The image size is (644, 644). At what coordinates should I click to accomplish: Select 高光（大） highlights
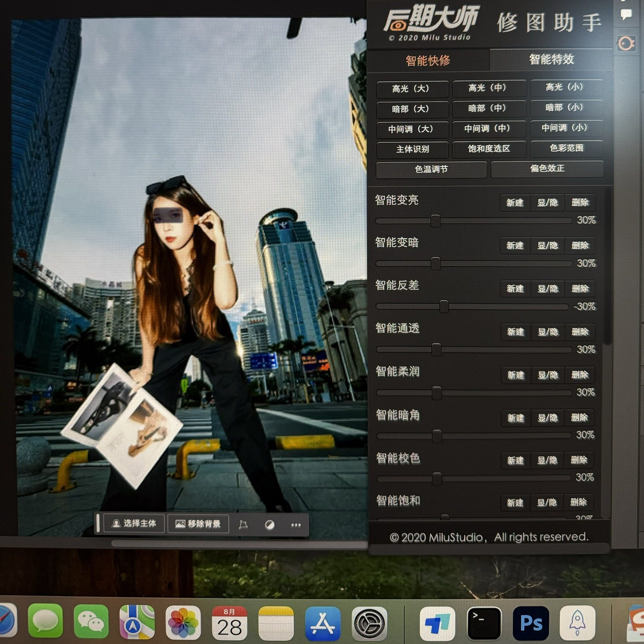click(x=412, y=89)
